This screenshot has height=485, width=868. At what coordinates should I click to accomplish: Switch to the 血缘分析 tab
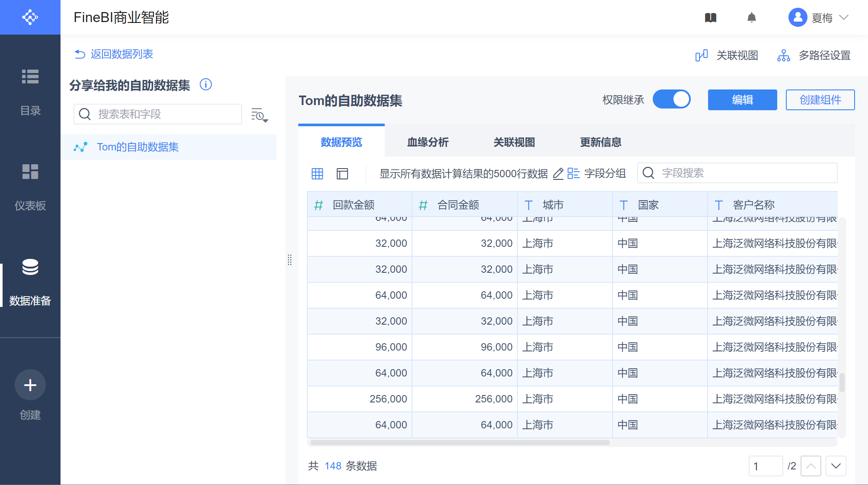pos(428,142)
